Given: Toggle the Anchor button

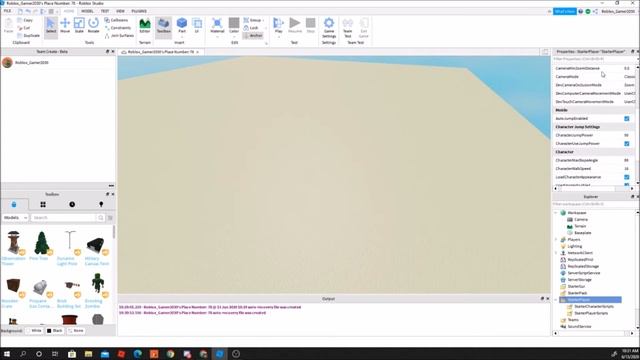Looking at the screenshot, I should click(x=253, y=36).
